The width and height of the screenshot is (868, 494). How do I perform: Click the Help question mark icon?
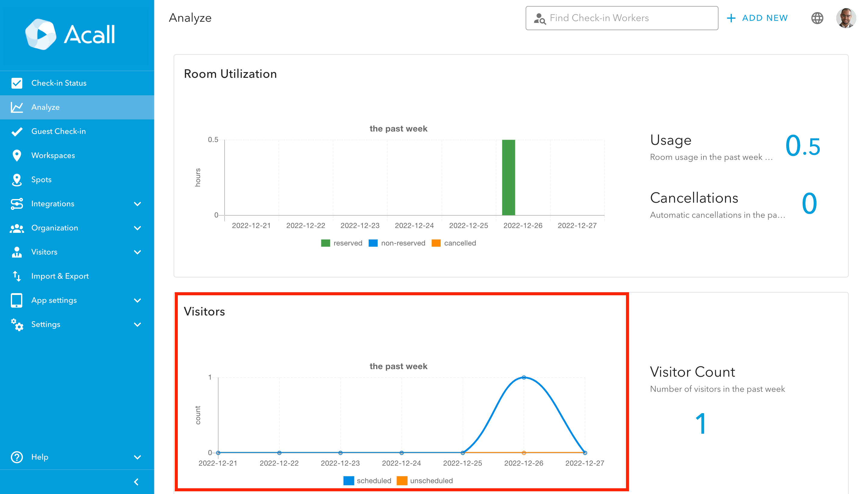[x=17, y=457]
